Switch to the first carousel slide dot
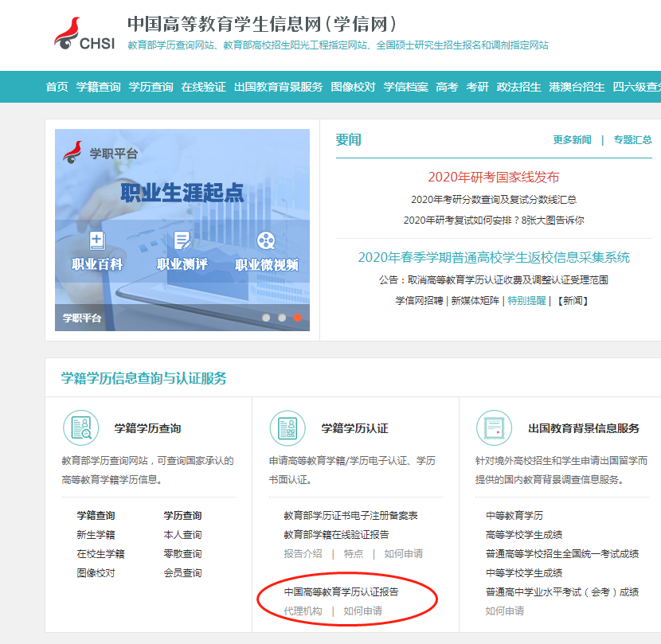 pyautogui.click(x=266, y=318)
